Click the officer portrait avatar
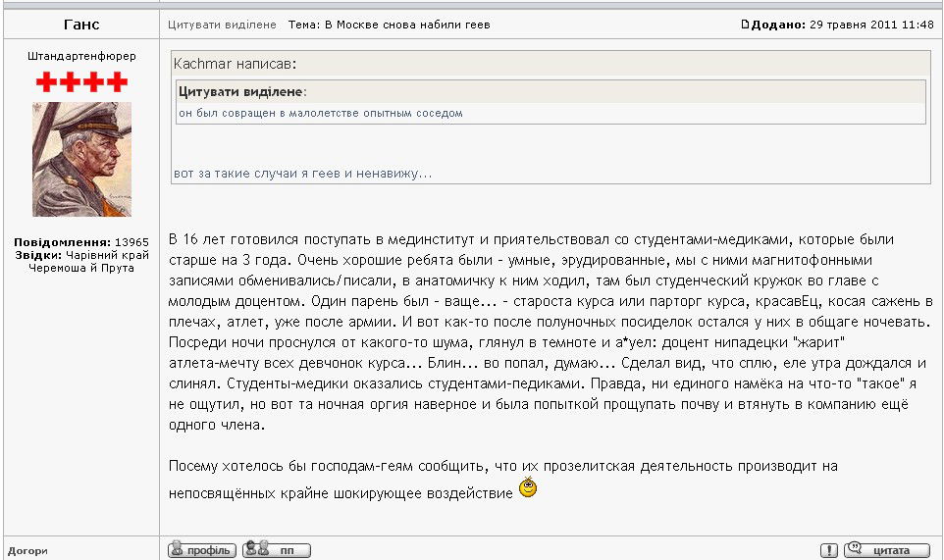This screenshot has width=944, height=560. point(81,159)
